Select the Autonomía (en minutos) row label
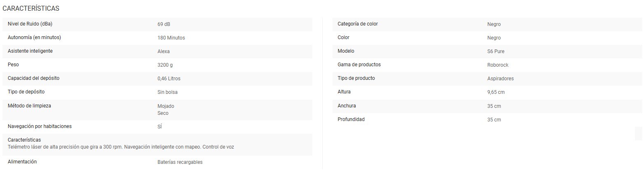 coord(34,37)
